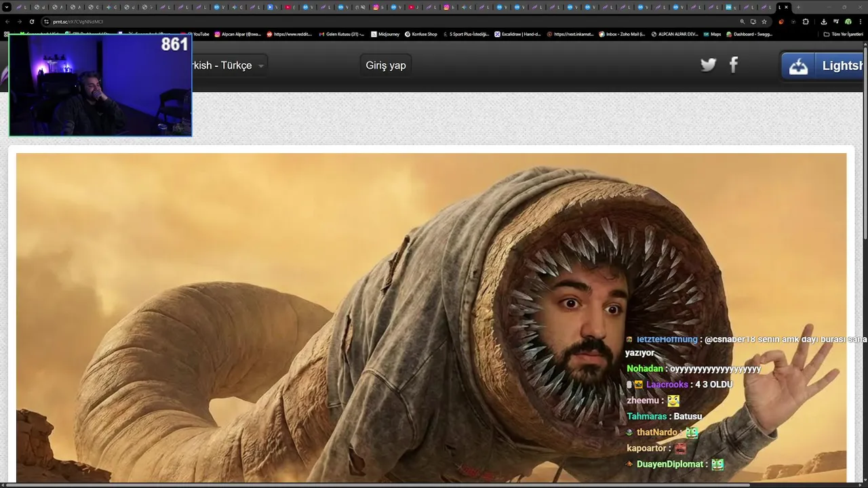Viewport: 868px width, 488px height.
Task: Reload the prnt.sc page
Action: pos(32,22)
